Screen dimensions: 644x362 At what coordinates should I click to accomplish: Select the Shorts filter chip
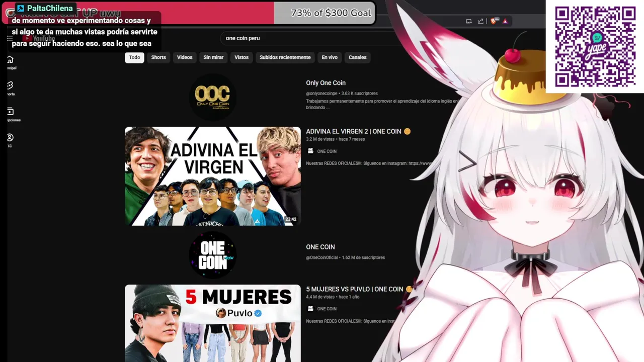click(158, 57)
